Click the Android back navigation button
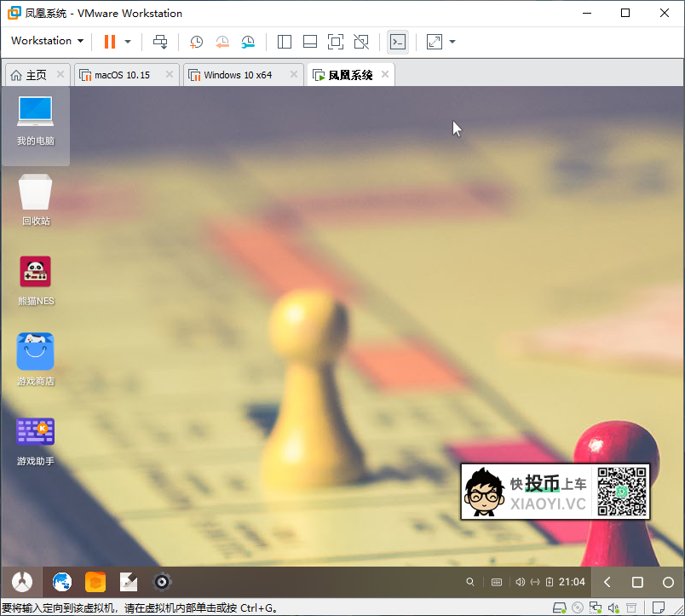Viewport: 685px width, 616px height. point(607,582)
